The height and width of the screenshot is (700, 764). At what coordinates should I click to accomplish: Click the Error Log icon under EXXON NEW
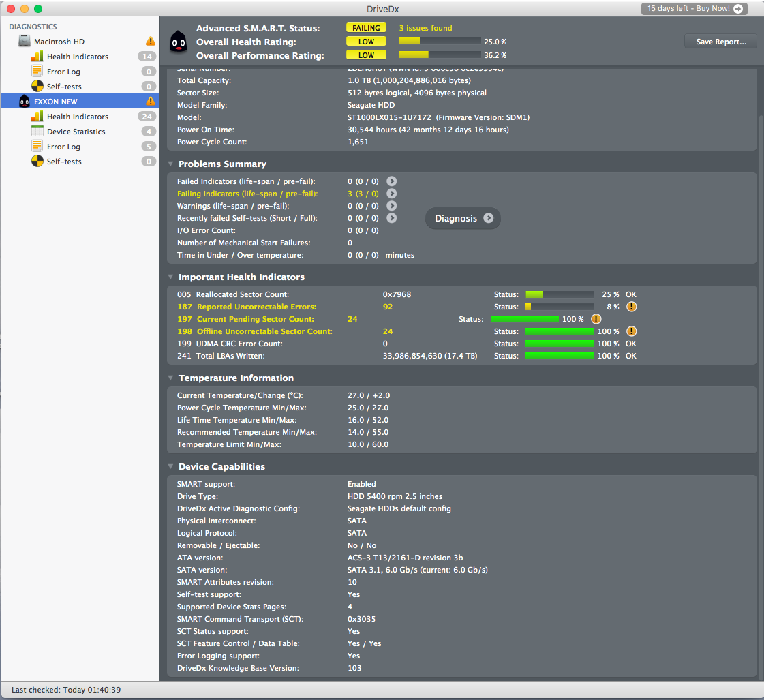coord(37,146)
